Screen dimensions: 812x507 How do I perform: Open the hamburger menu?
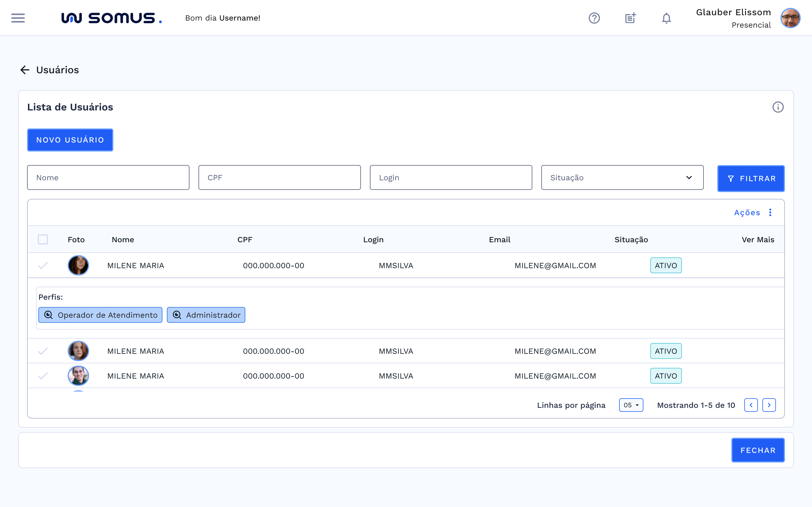pos(18,18)
